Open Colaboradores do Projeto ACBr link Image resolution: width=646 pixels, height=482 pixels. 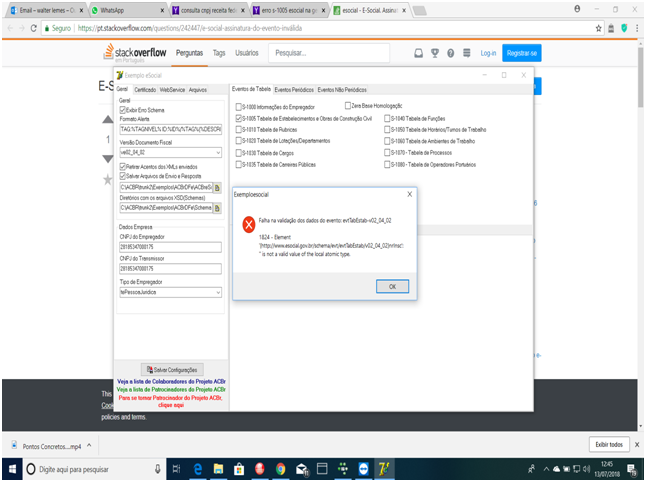[x=171, y=381]
